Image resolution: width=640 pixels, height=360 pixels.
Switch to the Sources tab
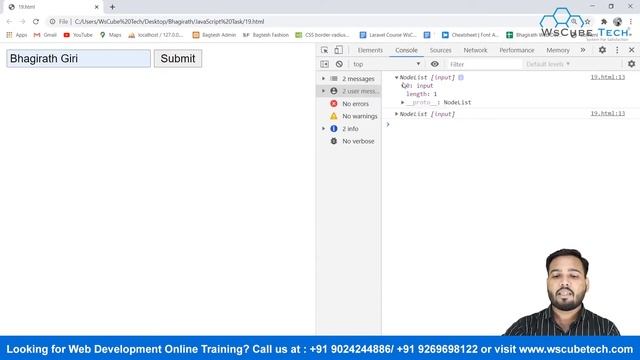point(440,50)
